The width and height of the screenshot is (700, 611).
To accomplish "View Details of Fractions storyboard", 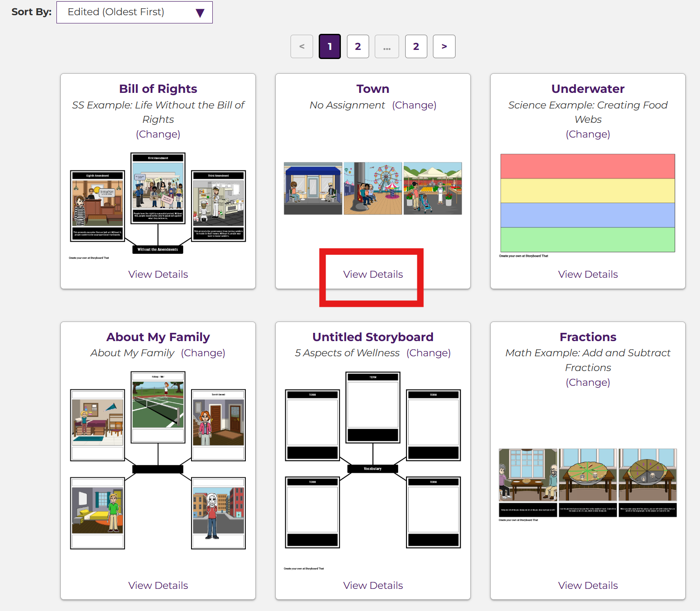I will pyautogui.click(x=588, y=585).
